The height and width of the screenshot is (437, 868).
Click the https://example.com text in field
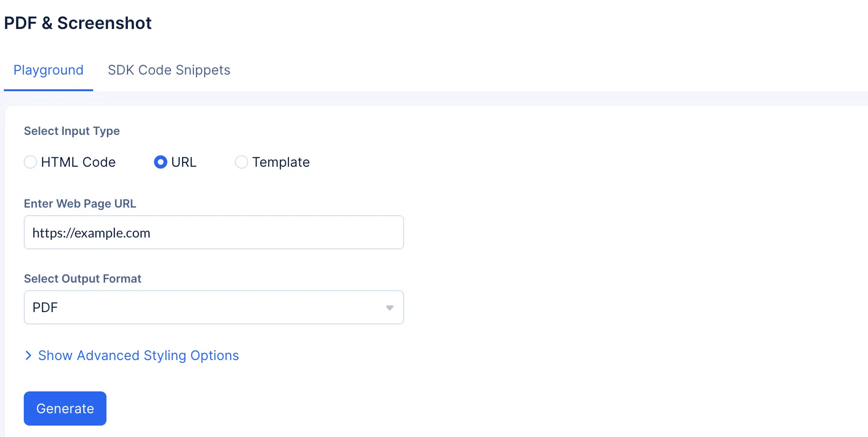[x=91, y=233]
